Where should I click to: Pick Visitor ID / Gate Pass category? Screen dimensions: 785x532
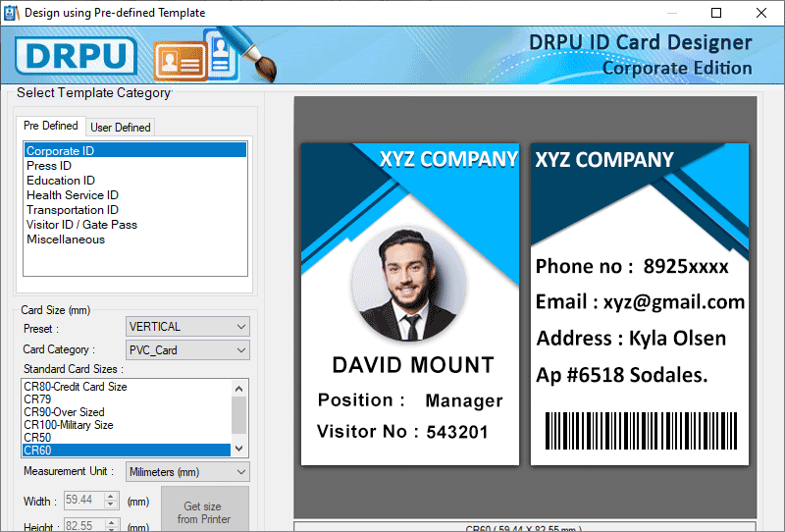click(135, 225)
